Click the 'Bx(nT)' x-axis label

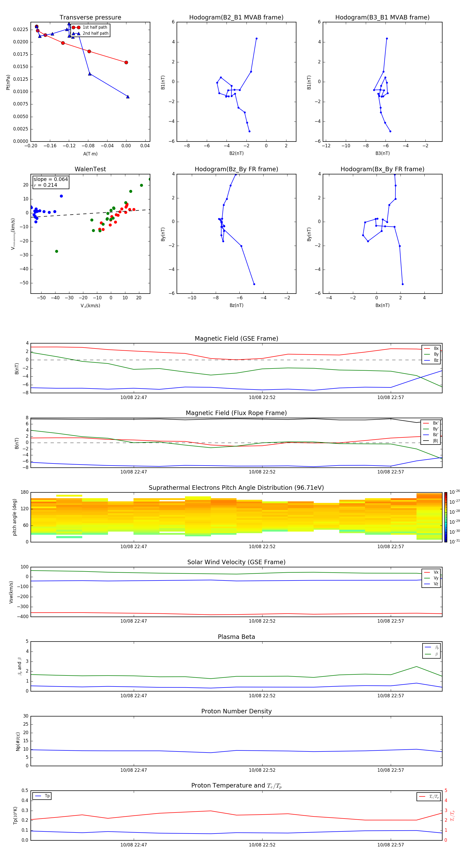coord(382,305)
